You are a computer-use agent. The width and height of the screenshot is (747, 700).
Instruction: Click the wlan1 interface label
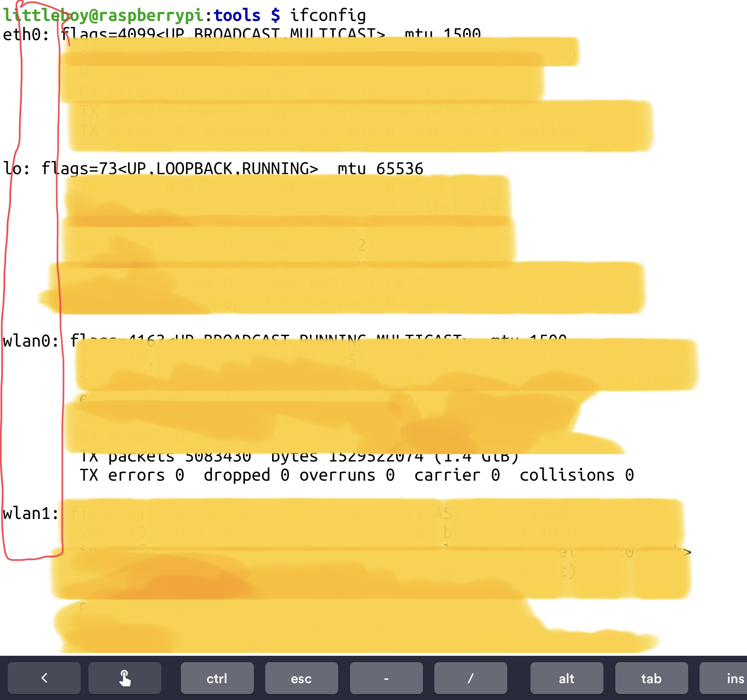[x=31, y=513]
